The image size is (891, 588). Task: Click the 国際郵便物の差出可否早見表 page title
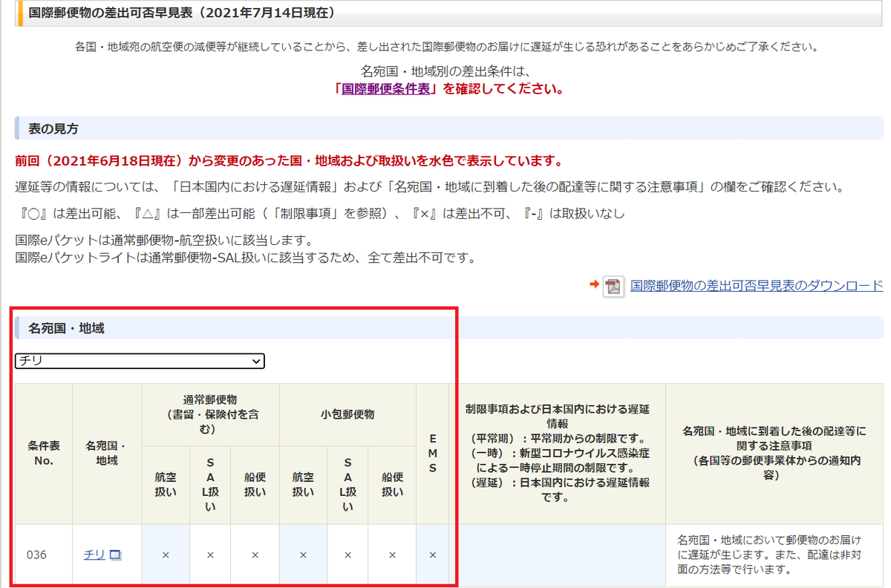coord(181,13)
